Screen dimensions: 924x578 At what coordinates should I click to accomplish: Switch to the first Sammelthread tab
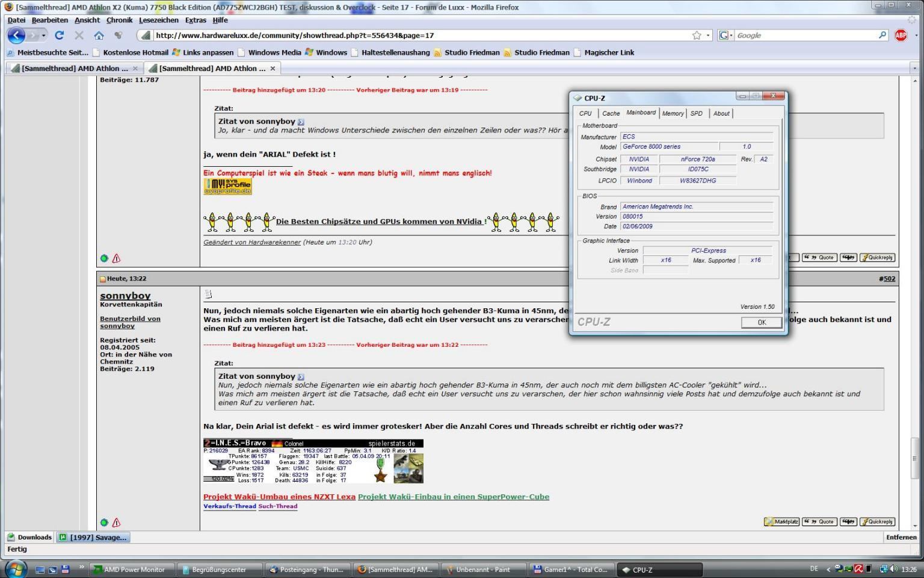click(75, 69)
